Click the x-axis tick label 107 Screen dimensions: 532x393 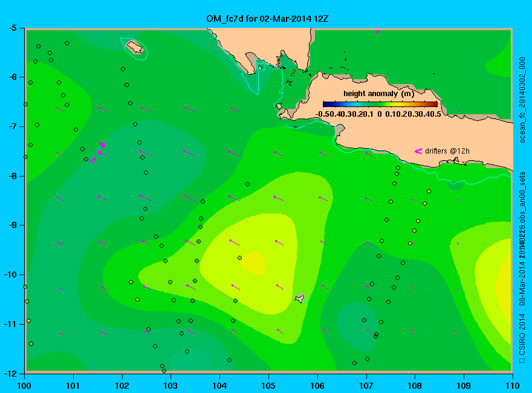click(366, 386)
